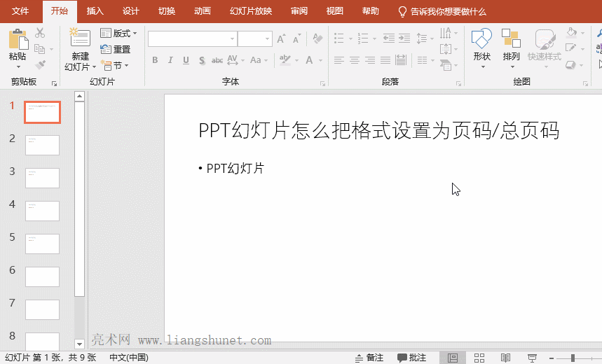Viewport: 602px width, 364px height.
Task: Click the Reset (重置) slide button
Action: click(116, 50)
